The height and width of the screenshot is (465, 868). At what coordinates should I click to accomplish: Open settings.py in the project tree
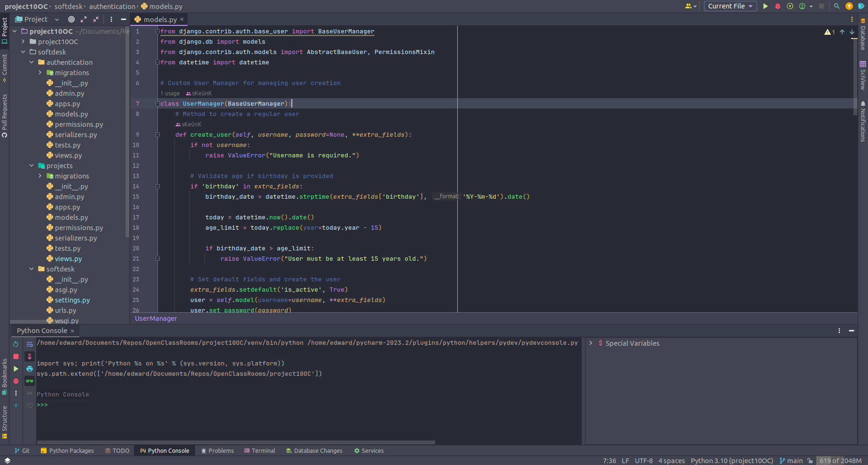[x=72, y=300]
